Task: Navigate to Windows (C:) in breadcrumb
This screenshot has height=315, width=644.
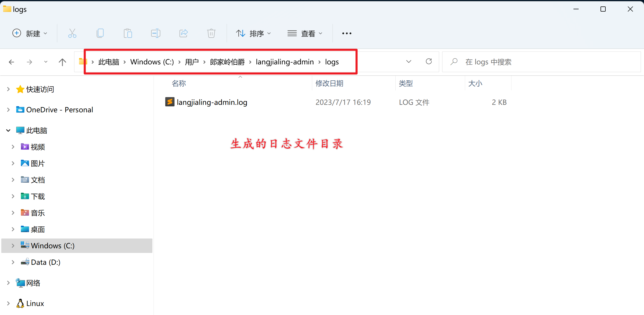Action: click(152, 62)
